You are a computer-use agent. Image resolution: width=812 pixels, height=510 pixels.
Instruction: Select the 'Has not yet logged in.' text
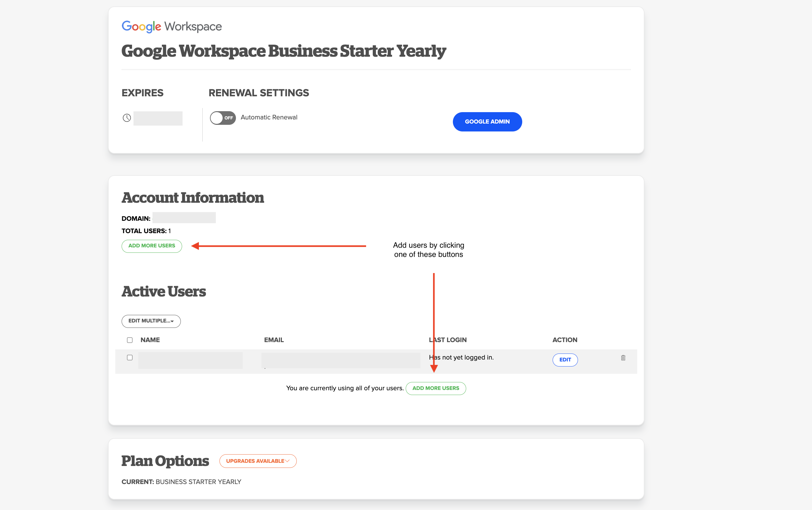(461, 357)
